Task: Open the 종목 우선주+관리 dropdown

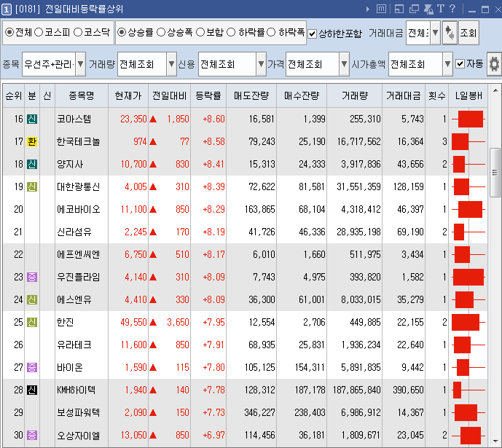Action: pos(81,64)
